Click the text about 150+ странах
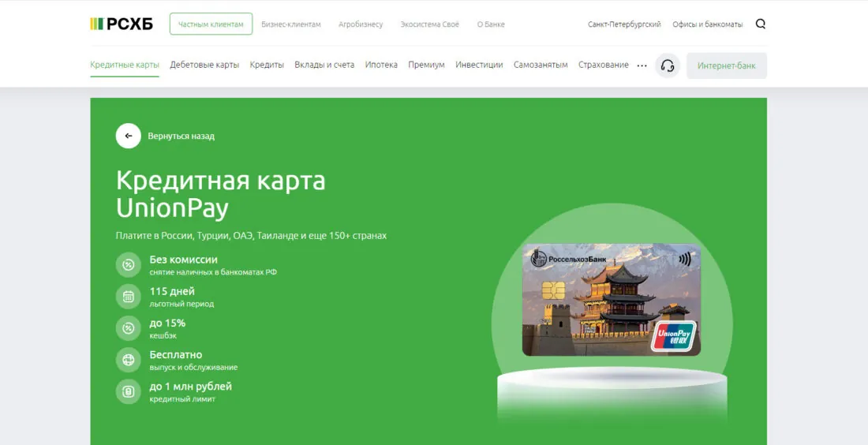Viewport: 868px width, 445px height. (x=251, y=236)
